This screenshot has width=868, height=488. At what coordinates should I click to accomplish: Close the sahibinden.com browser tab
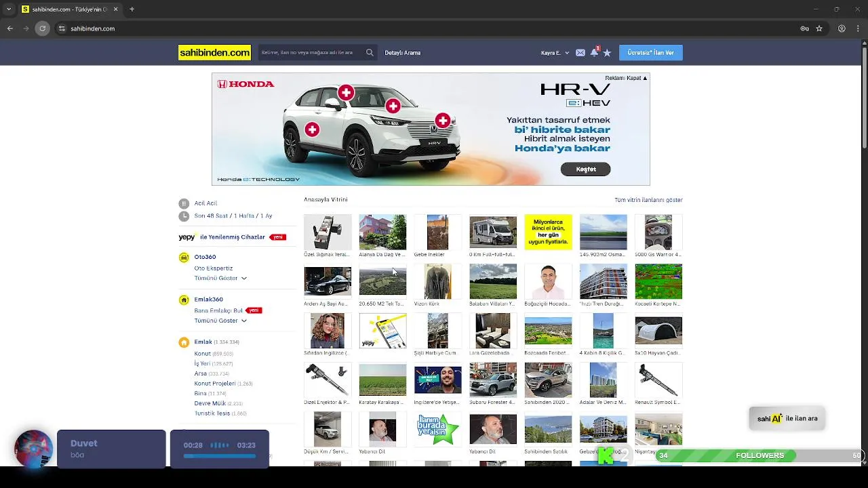[x=115, y=9]
